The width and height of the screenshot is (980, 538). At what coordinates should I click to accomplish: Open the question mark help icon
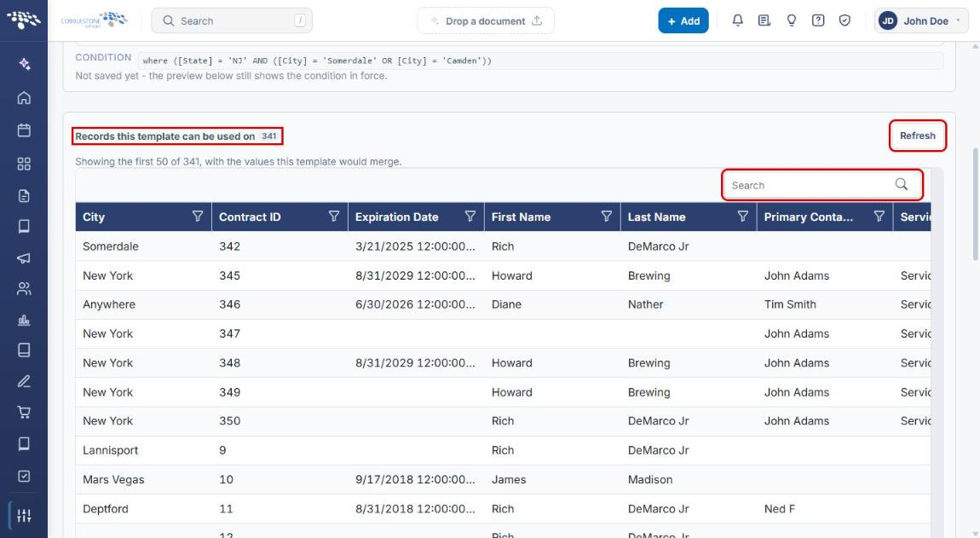pos(818,20)
